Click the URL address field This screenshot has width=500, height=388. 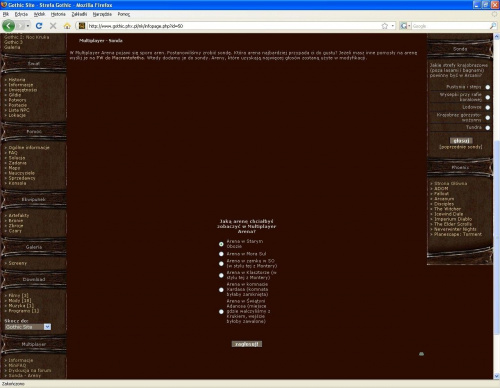[233, 26]
